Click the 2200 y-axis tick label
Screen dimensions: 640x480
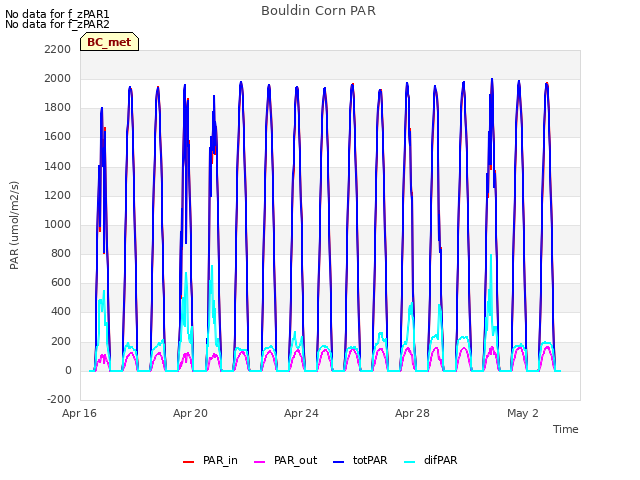coord(58,49)
